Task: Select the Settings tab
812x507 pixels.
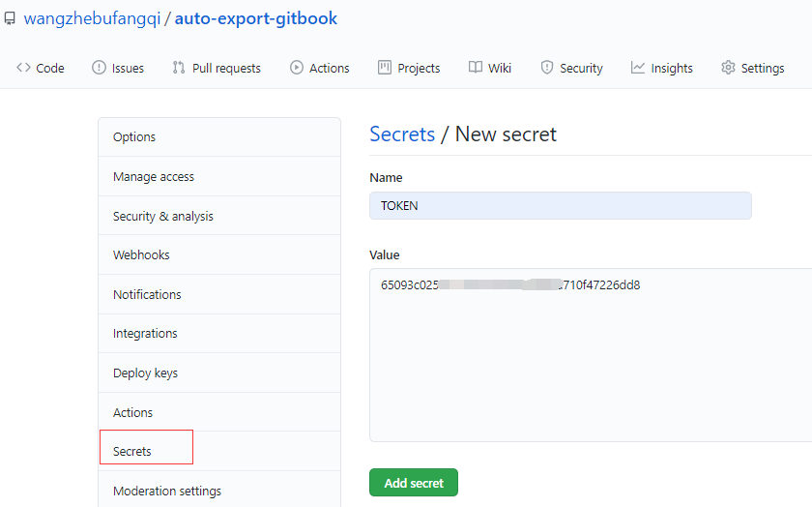Action: tap(753, 68)
